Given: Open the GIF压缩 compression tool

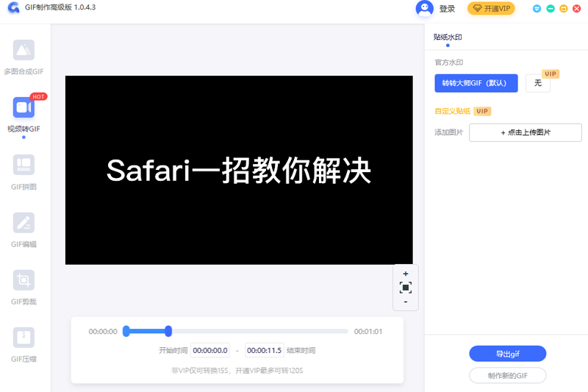Looking at the screenshot, I should [24, 338].
